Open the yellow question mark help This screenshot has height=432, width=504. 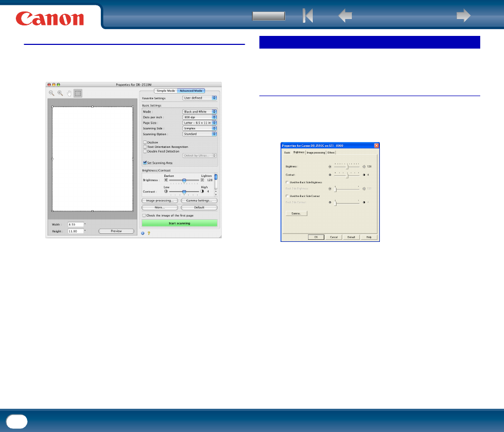[x=149, y=233]
